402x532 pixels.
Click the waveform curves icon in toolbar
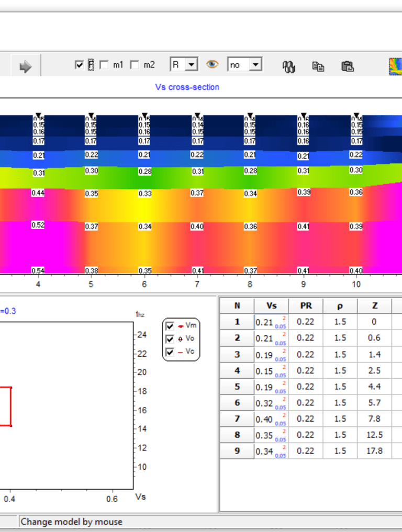click(288, 66)
